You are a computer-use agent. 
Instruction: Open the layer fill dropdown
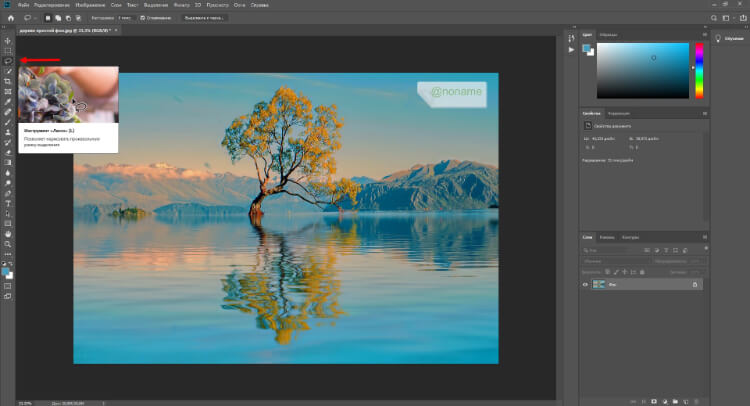tap(697, 272)
